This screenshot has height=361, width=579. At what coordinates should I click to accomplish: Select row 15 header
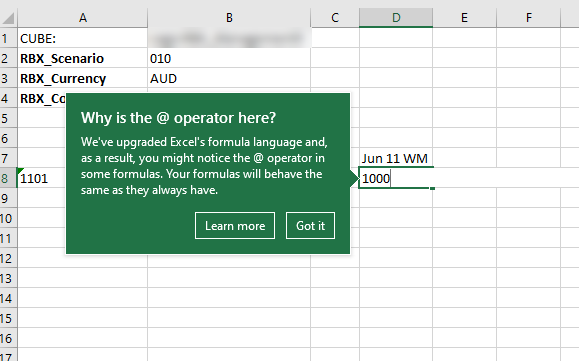[x=8, y=318]
